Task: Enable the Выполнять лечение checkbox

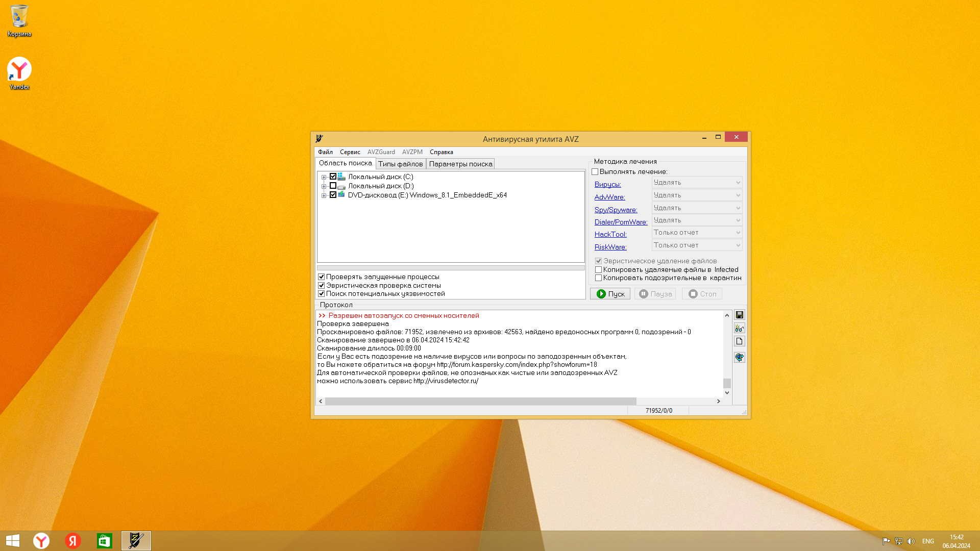Action: pos(595,172)
